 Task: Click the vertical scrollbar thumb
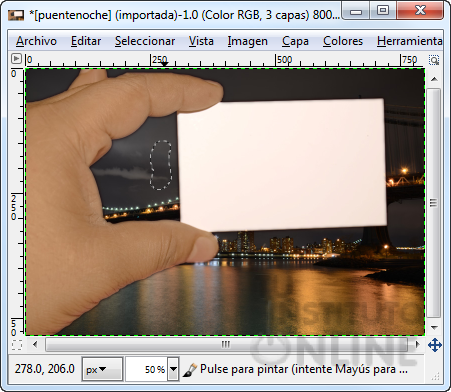434,203
